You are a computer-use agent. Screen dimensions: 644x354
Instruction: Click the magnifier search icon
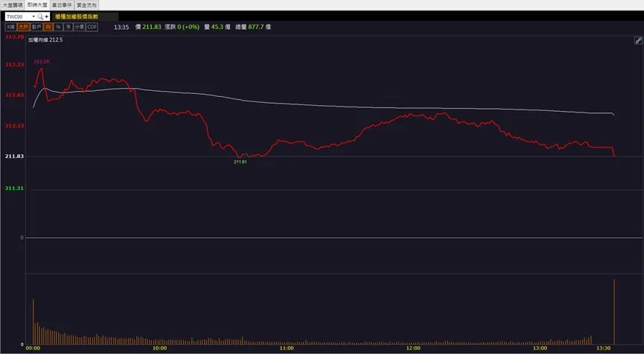(40, 17)
